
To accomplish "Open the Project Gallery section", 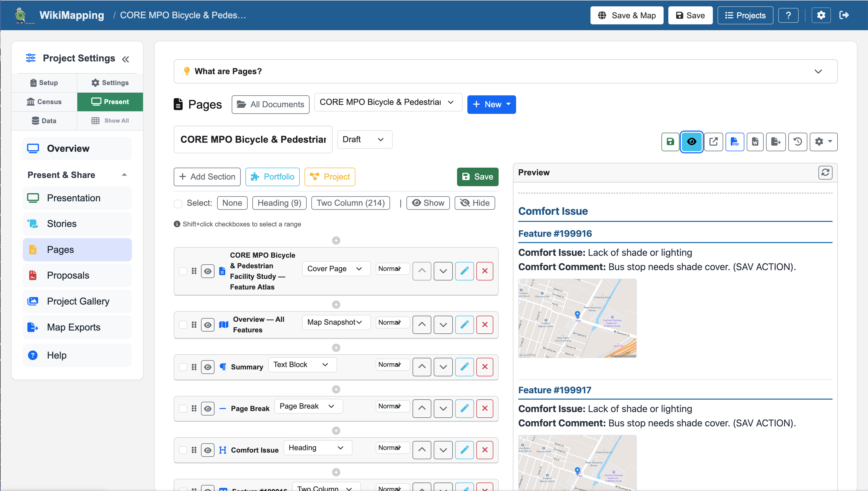I will point(78,301).
